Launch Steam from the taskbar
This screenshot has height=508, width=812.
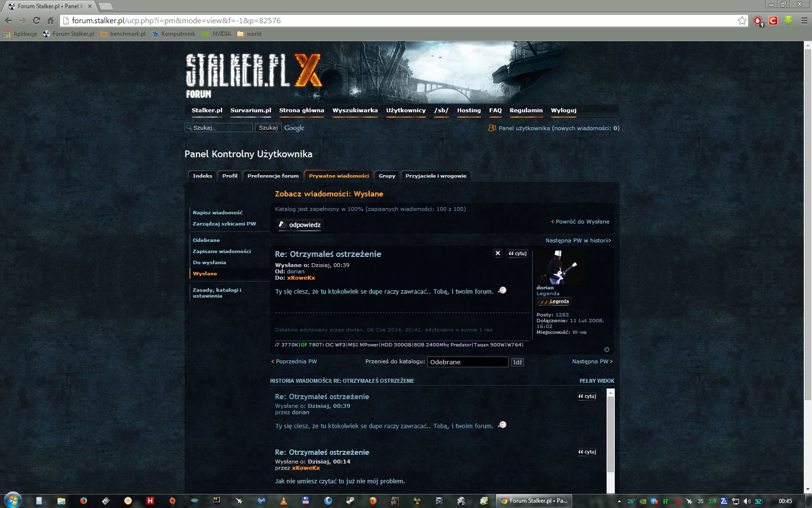(x=350, y=501)
